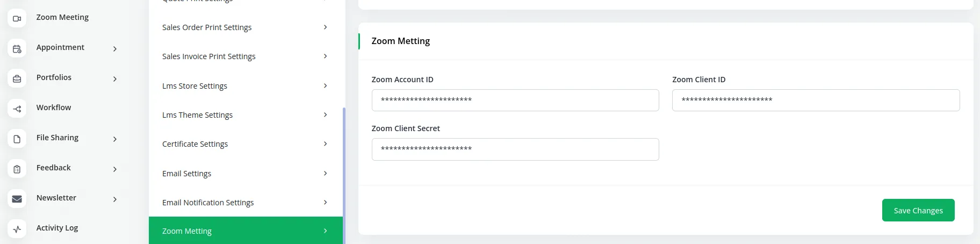This screenshot has width=980, height=244.
Task: Expand the Appointment sidebar submenu arrow
Action: (x=115, y=49)
